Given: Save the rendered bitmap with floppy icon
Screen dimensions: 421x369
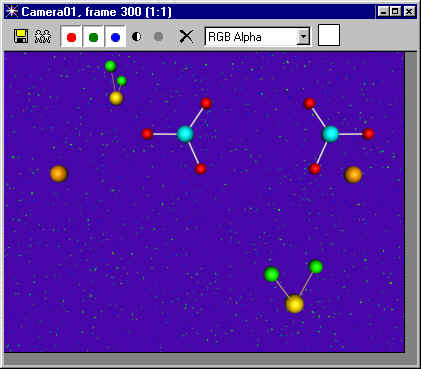Looking at the screenshot, I should pyautogui.click(x=21, y=36).
